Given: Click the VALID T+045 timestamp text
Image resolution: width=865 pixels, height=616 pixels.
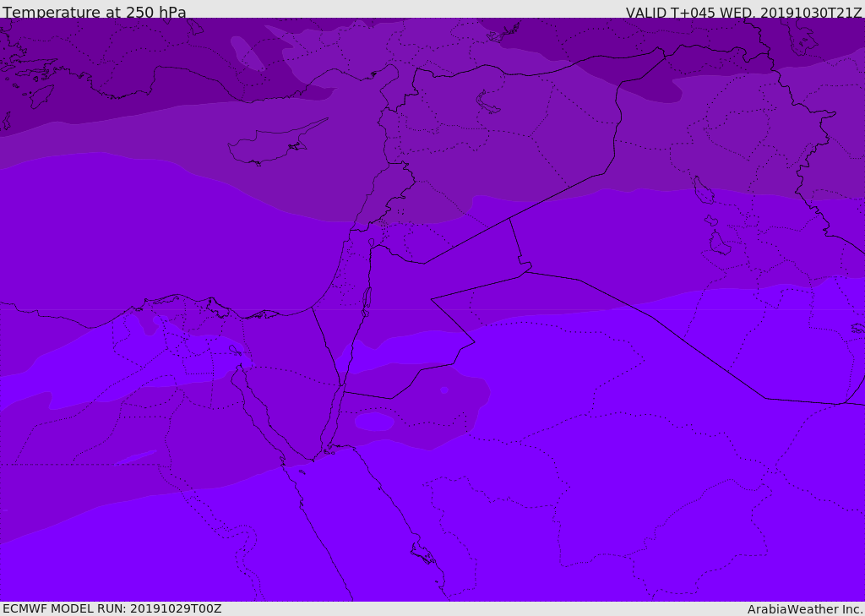Looking at the screenshot, I should (x=743, y=12).
